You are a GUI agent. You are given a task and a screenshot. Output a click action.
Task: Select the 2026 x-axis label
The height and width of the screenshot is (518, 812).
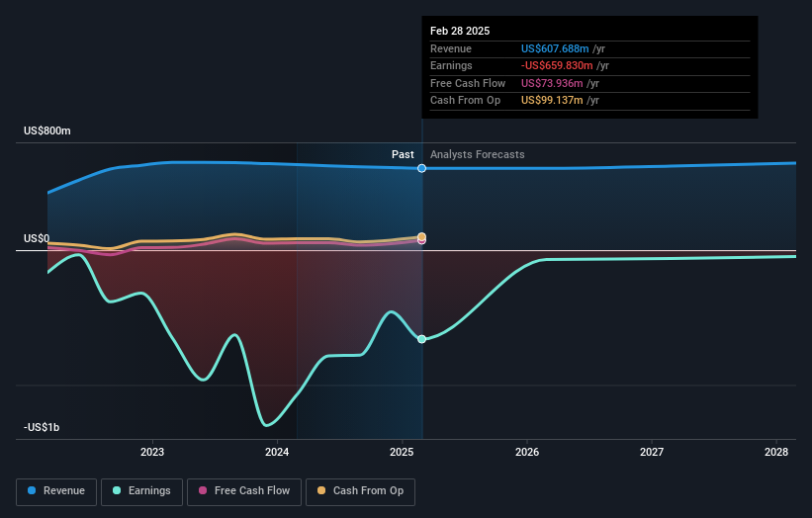pos(527,452)
